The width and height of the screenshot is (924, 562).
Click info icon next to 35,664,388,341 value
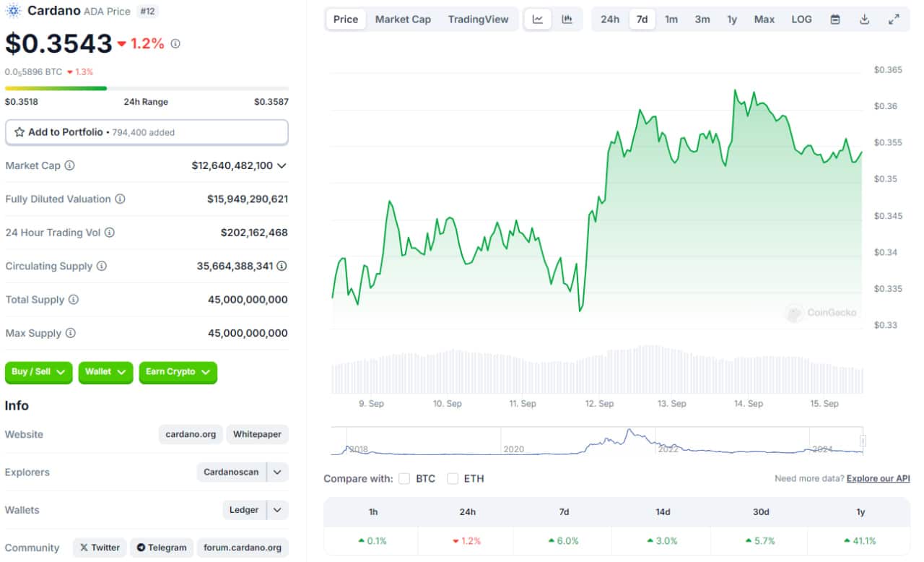coord(282,266)
